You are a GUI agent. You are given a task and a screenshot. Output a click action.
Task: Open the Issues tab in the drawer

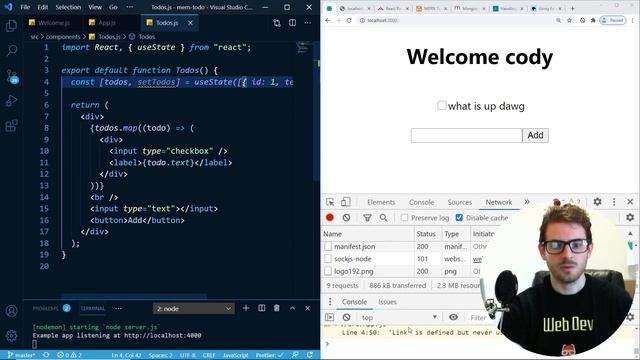point(387,302)
